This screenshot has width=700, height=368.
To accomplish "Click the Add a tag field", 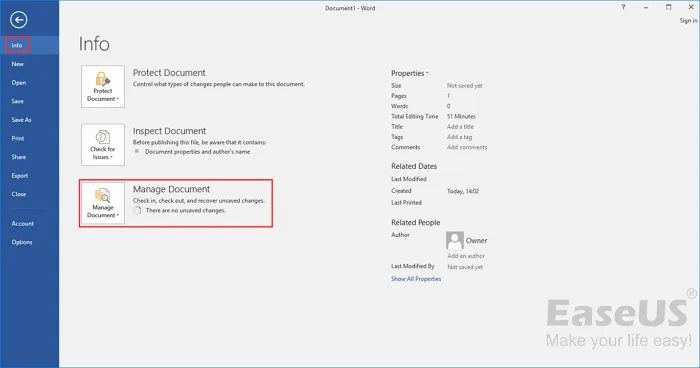I will point(459,137).
